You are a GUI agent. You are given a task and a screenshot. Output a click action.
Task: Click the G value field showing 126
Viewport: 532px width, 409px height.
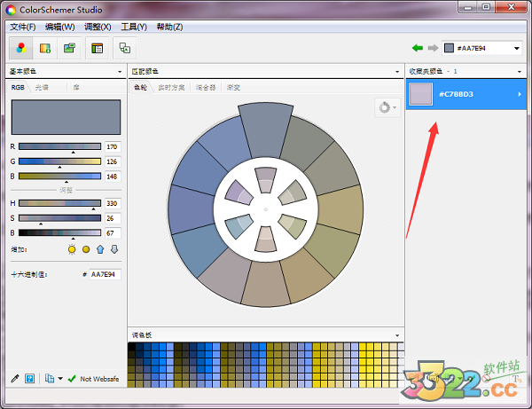(113, 161)
